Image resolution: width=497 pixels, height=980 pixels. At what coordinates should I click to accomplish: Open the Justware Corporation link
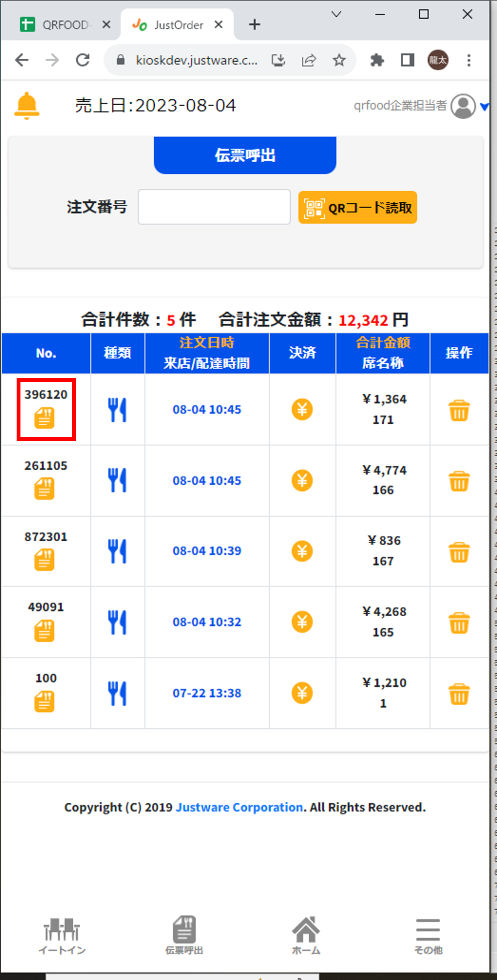click(x=239, y=807)
